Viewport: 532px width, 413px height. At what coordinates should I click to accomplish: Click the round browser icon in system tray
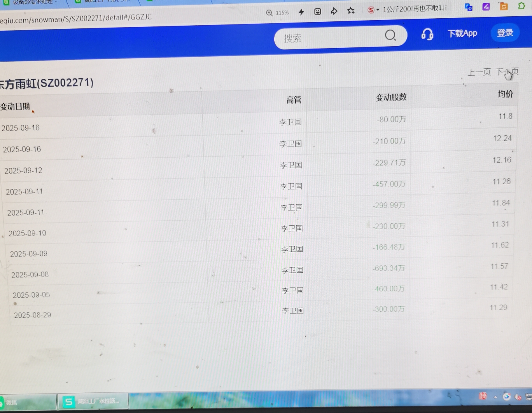tap(506, 396)
